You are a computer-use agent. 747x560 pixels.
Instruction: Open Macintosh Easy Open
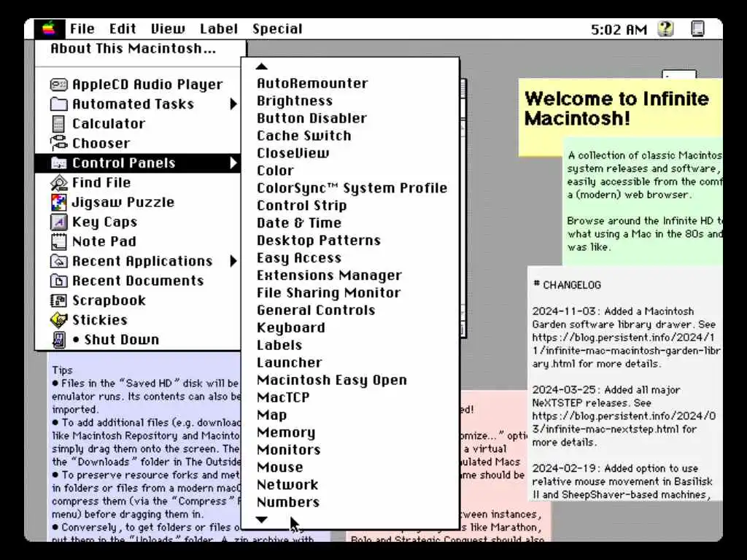pos(332,380)
